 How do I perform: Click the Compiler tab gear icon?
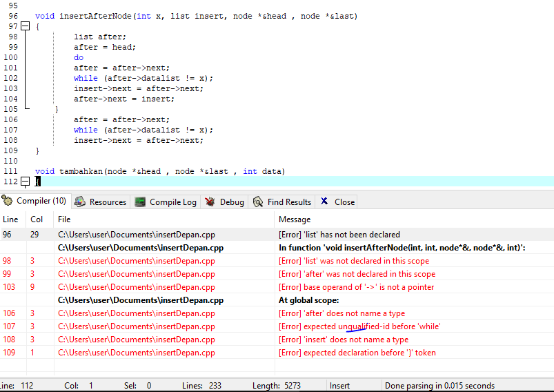pos(8,201)
